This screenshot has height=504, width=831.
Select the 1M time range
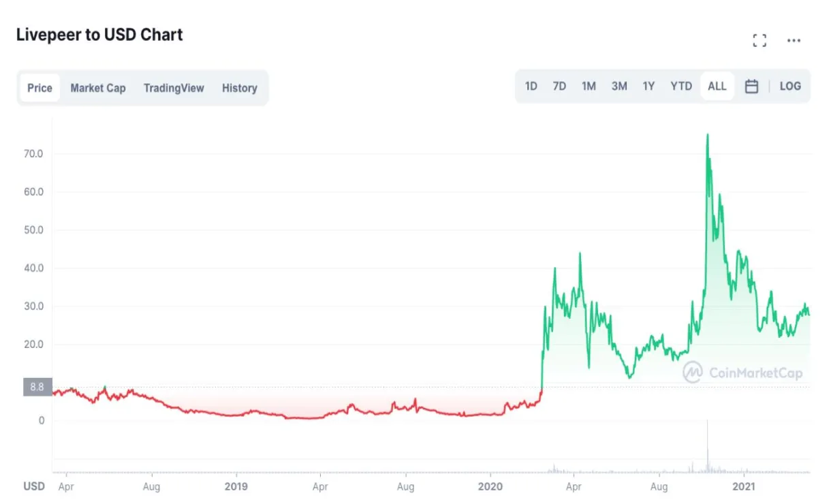(x=589, y=86)
